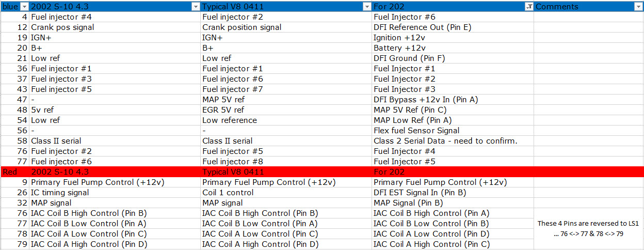Image resolution: width=644 pixels, height=250 pixels.
Task: Select the red header row cell labeled Red
Action: pos(14,171)
